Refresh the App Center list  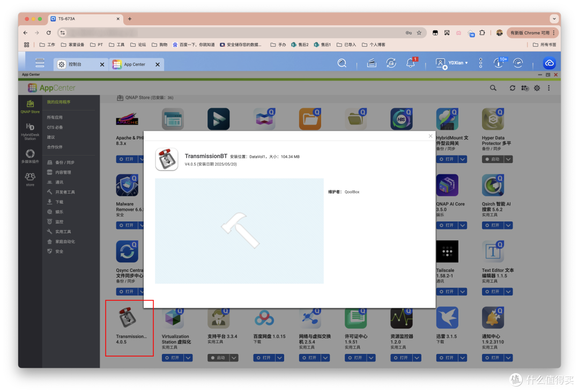point(512,88)
